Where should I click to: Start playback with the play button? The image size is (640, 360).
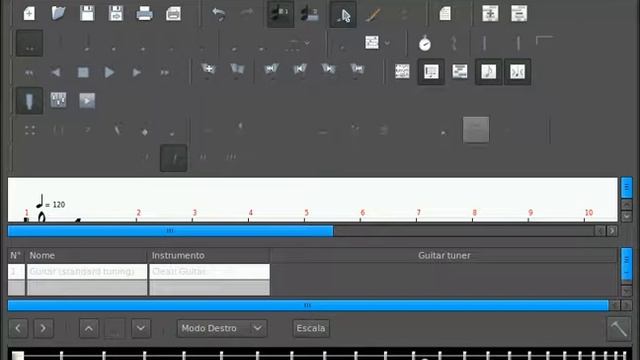tap(109, 73)
